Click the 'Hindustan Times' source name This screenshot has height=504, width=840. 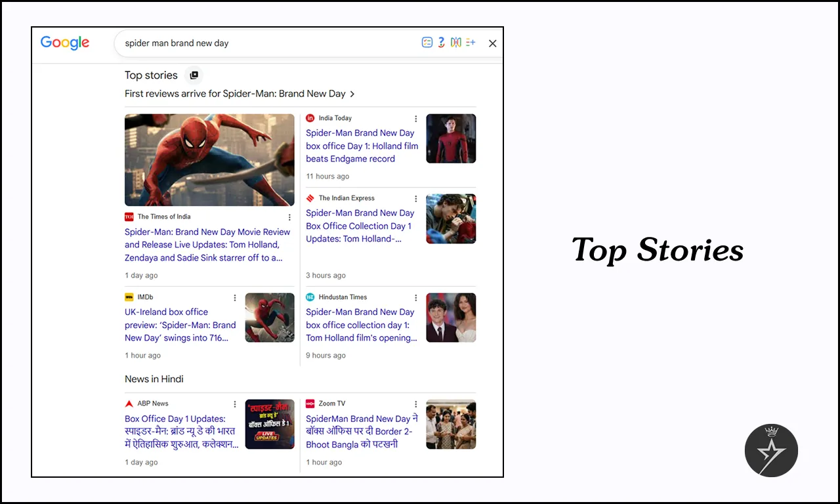tap(343, 297)
